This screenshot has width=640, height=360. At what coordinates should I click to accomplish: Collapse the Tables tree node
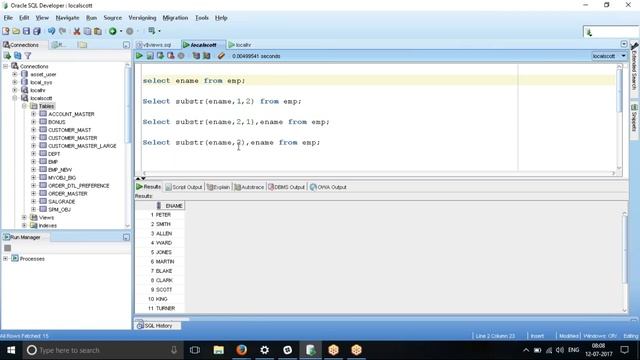24,106
